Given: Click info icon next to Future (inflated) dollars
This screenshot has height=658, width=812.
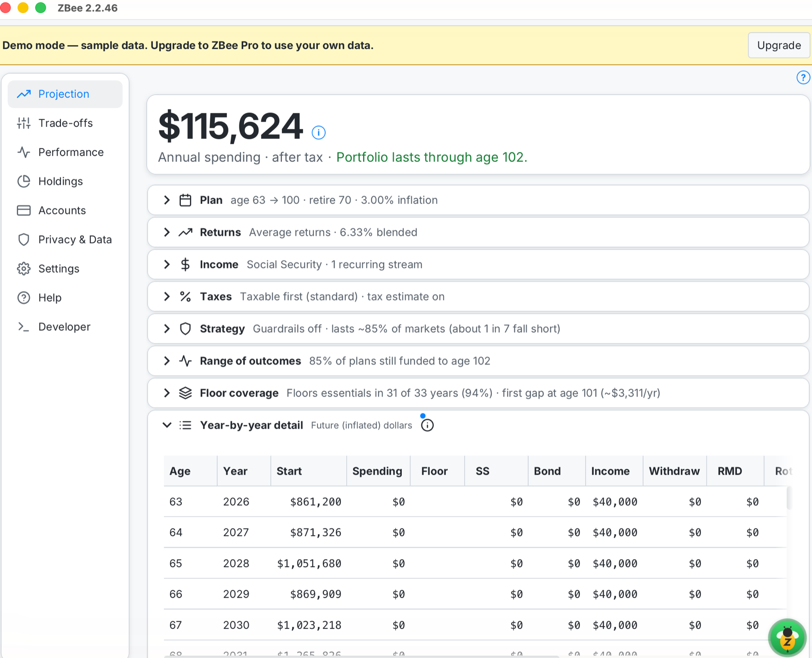Looking at the screenshot, I should 427,425.
